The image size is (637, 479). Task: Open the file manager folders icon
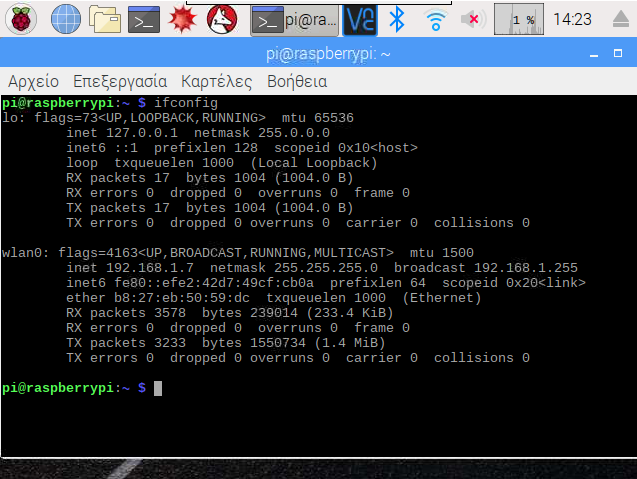tap(105, 19)
